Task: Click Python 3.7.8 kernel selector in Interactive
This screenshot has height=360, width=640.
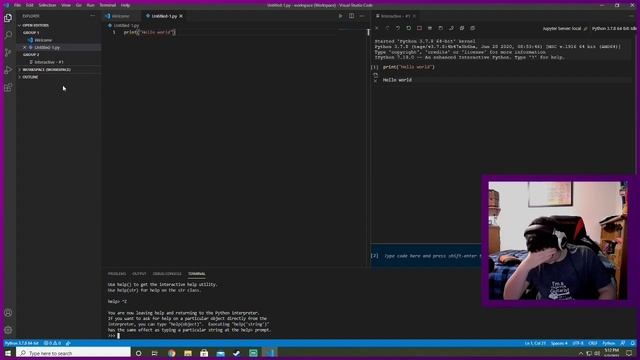Action: (614, 29)
